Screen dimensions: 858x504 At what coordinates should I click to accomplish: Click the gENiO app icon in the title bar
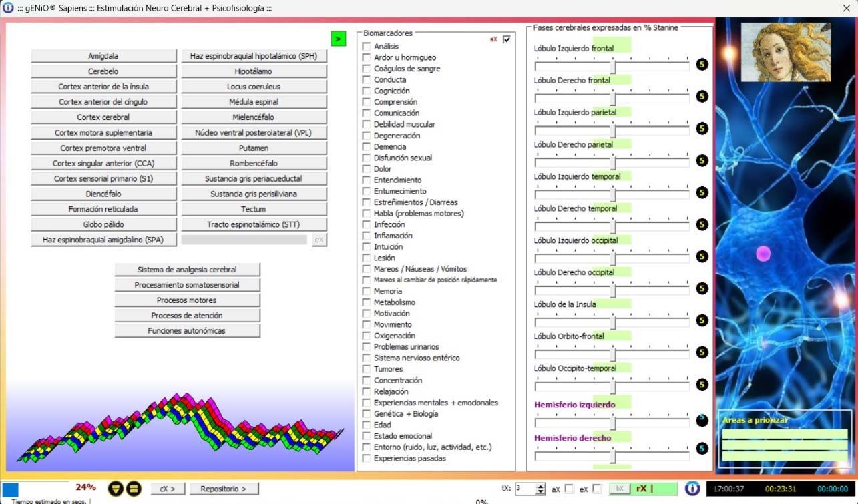8,9
